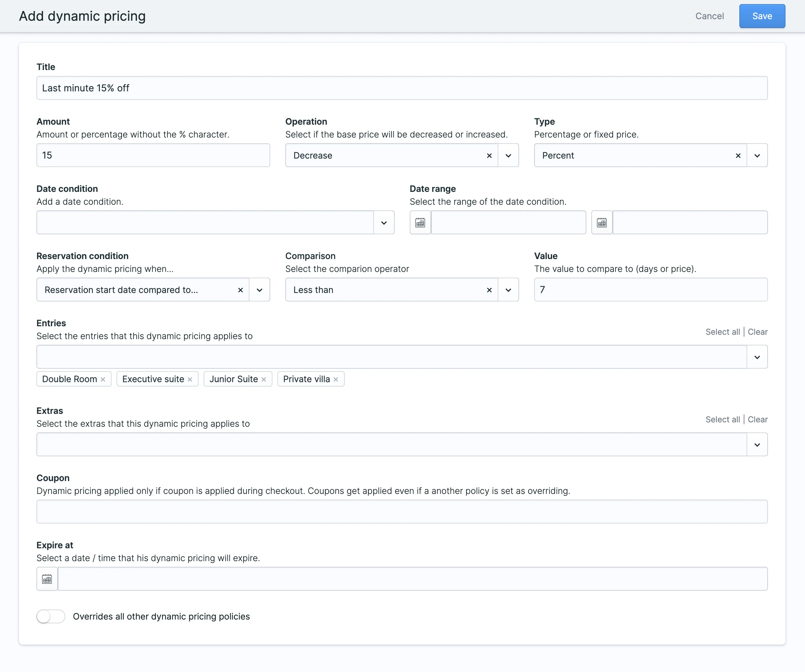
Task: Remove the Junior Suite entry tag
Action: point(264,379)
